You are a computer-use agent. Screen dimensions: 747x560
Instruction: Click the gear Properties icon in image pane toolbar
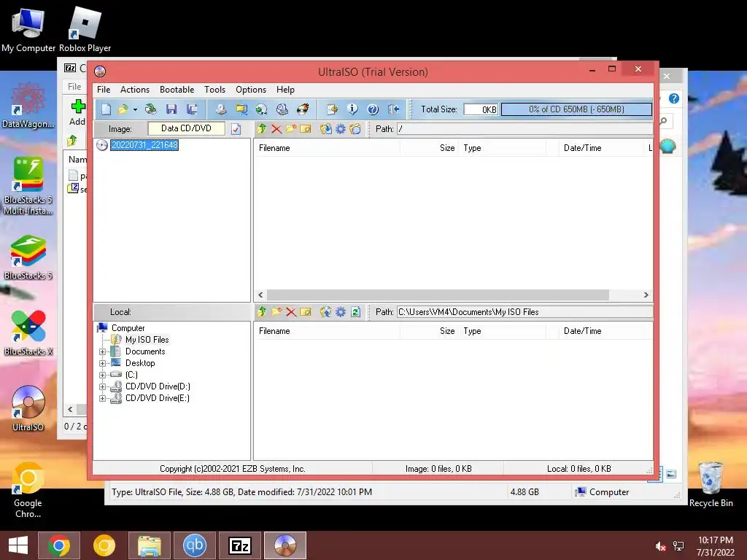point(341,128)
